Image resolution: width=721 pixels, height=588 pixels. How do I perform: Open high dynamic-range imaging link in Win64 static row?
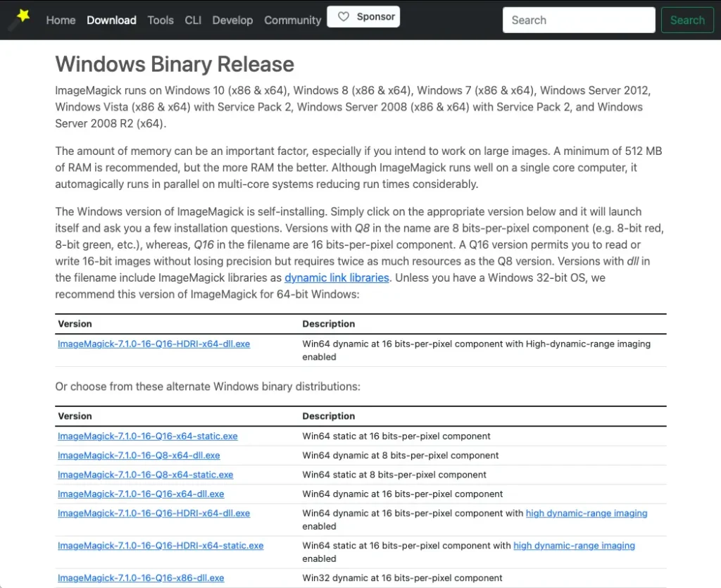[x=574, y=545]
